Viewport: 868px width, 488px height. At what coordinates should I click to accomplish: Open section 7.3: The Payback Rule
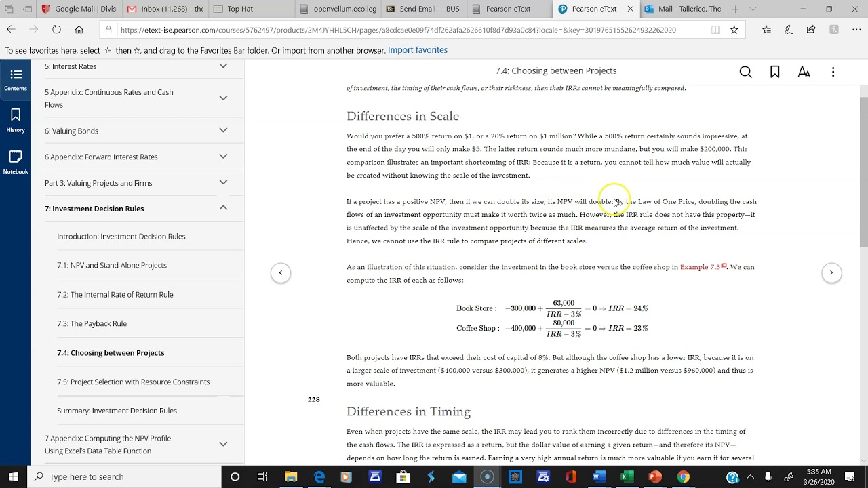point(92,324)
